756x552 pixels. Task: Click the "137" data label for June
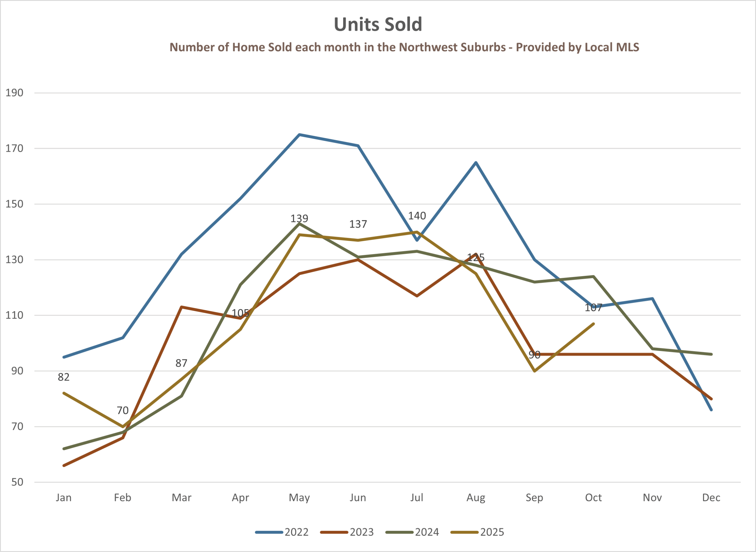[x=358, y=224]
